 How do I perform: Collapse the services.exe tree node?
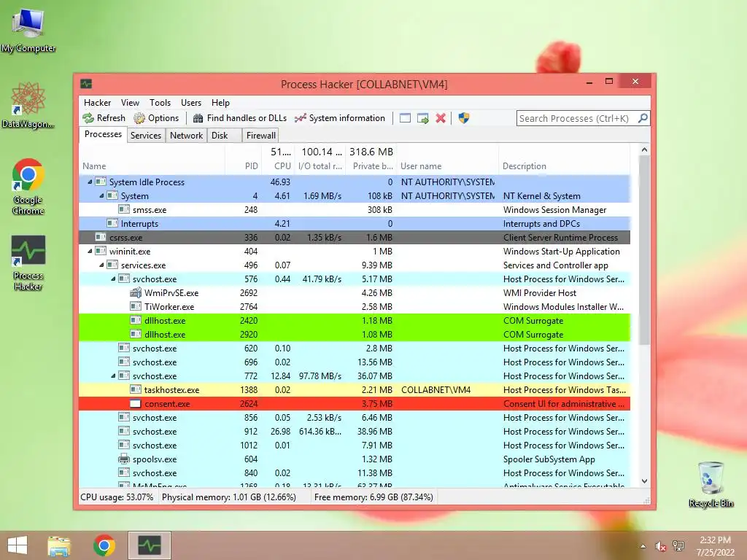point(101,265)
